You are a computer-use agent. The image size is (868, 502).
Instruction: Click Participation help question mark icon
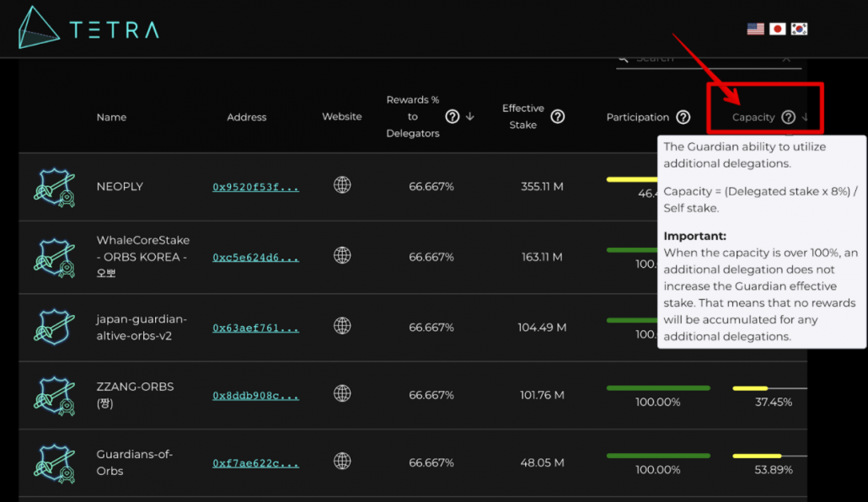683,117
